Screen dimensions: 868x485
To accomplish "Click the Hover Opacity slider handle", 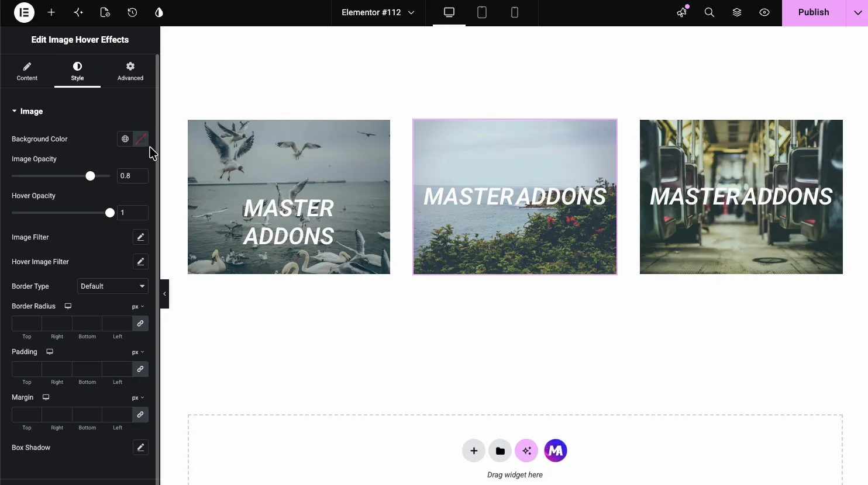I will [x=110, y=213].
